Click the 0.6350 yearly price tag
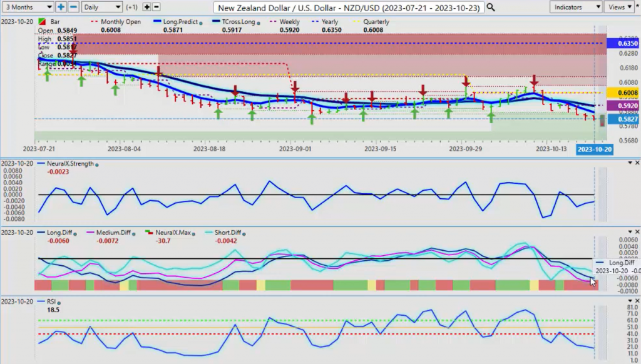The image size is (641, 364). [x=622, y=43]
